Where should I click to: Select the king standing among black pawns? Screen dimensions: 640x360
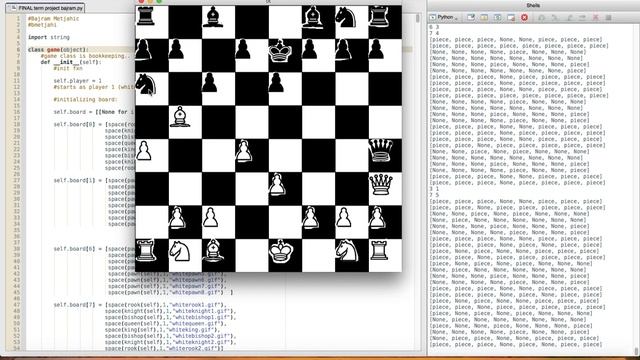click(x=280, y=51)
